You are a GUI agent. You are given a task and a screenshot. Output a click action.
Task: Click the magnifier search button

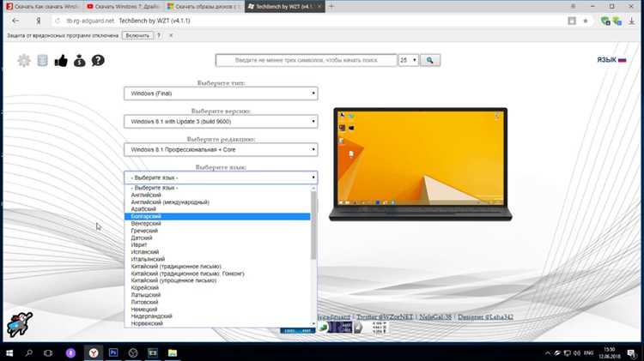[x=430, y=60]
